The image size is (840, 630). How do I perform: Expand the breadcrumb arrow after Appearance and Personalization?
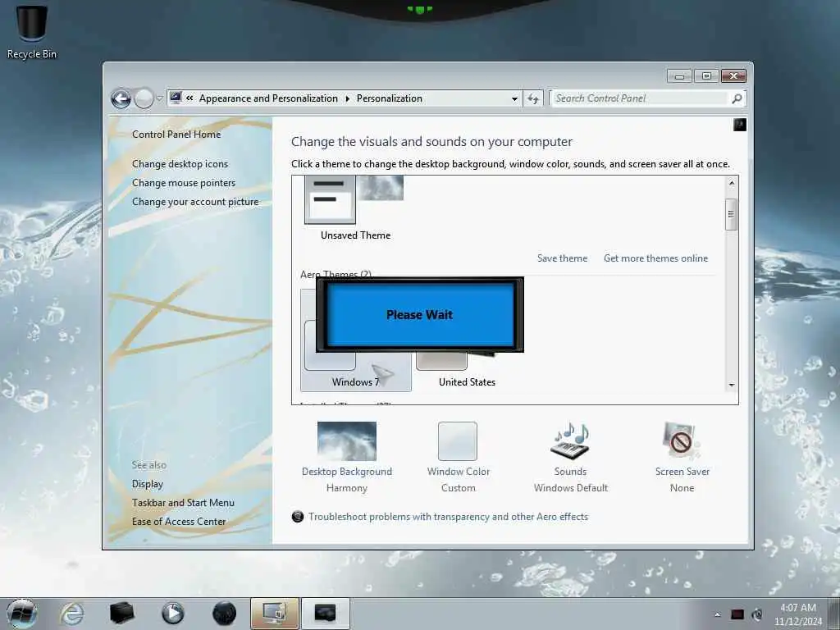[x=347, y=98]
